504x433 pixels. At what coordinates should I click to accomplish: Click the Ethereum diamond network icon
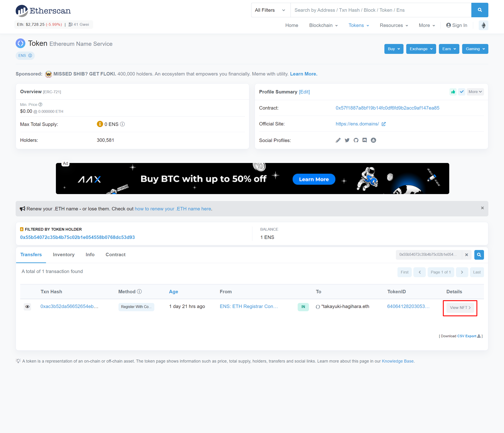[x=483, y=25]
